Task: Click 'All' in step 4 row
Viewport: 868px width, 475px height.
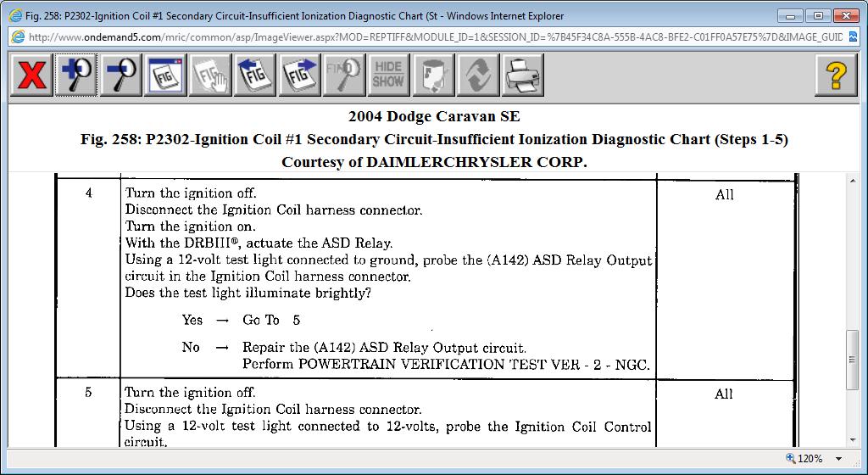Action: (x=724, y=195)
